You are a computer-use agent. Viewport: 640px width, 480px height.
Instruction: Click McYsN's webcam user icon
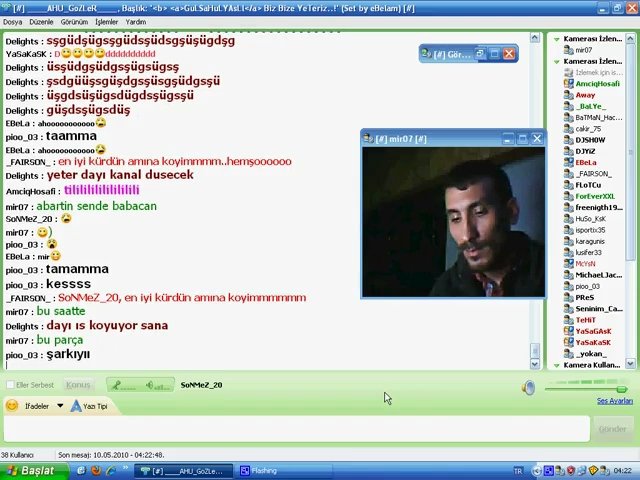(569, 264)
